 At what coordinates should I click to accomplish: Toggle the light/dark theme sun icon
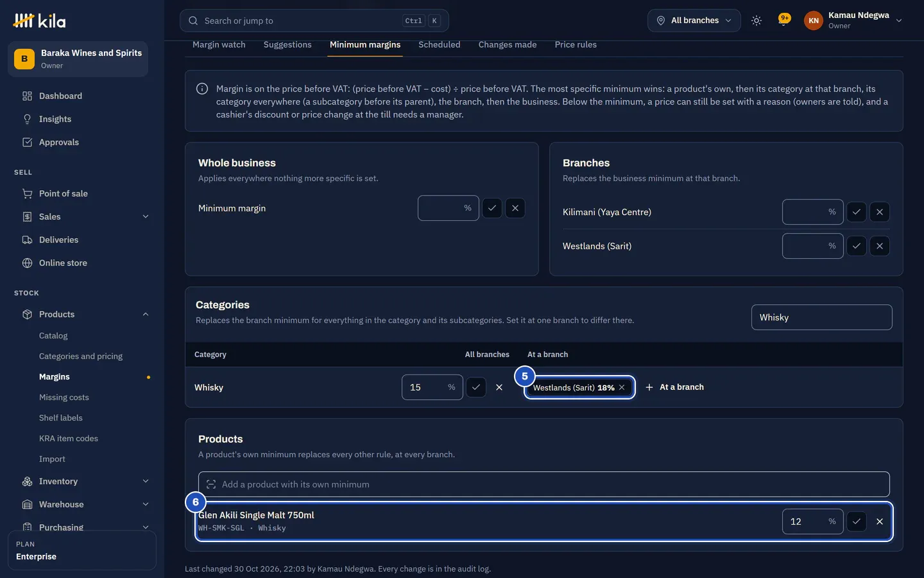(757, 21)
